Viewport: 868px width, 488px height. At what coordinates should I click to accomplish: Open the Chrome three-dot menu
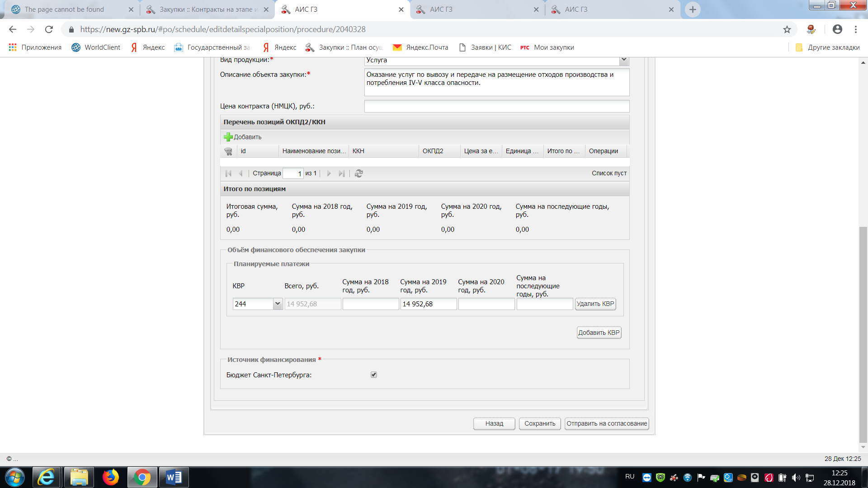856,29
